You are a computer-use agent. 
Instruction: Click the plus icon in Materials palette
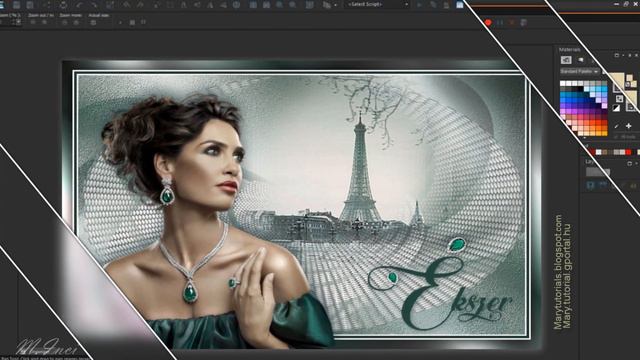point(629,127)
